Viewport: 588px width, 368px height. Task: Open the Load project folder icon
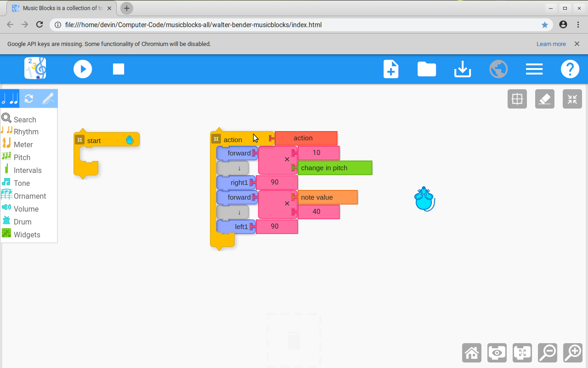(426, 69)
